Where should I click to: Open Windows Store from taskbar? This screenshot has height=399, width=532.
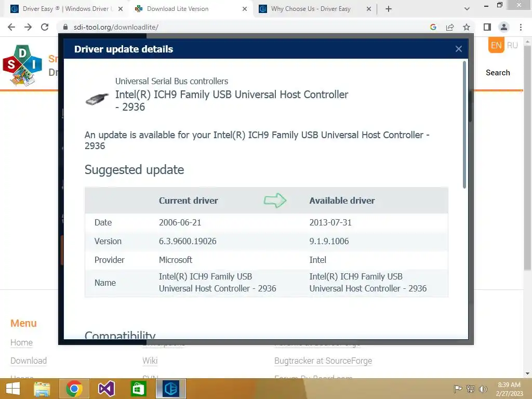tap(138, 389)
